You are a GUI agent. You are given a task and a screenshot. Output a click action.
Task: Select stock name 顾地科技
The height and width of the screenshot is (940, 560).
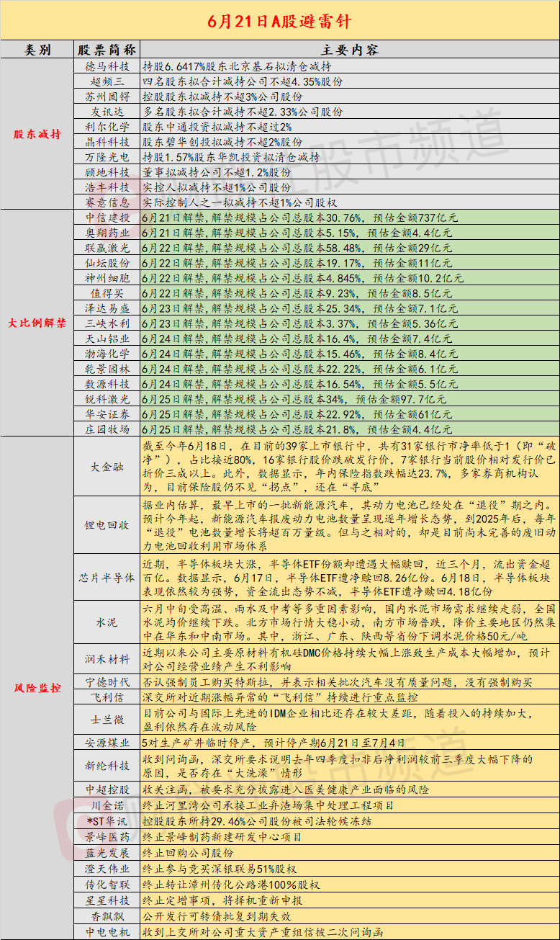pyautogui.click(x=107, y=172)
